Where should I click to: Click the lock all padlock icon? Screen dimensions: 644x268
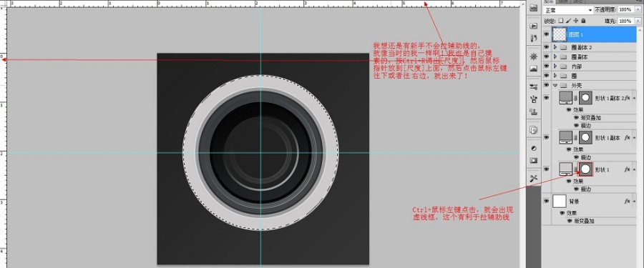(583, 21)
